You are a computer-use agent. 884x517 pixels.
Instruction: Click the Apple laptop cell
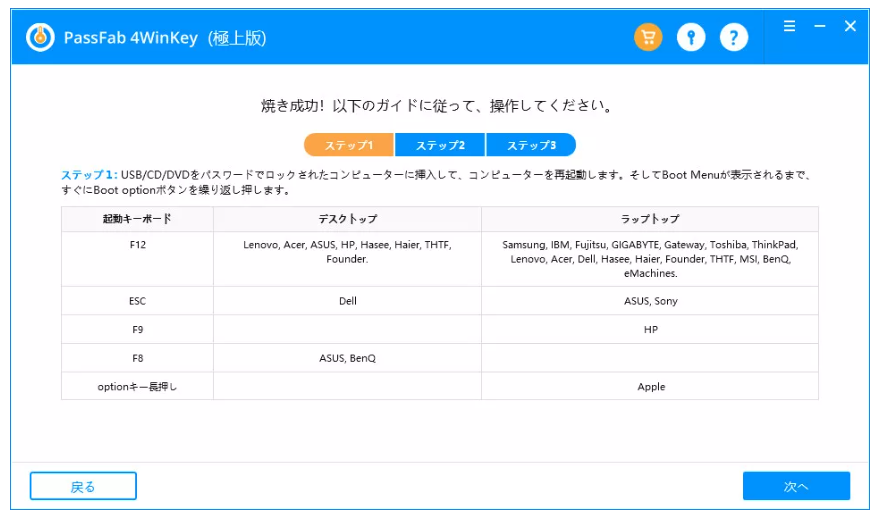click(x=650, y=386)
